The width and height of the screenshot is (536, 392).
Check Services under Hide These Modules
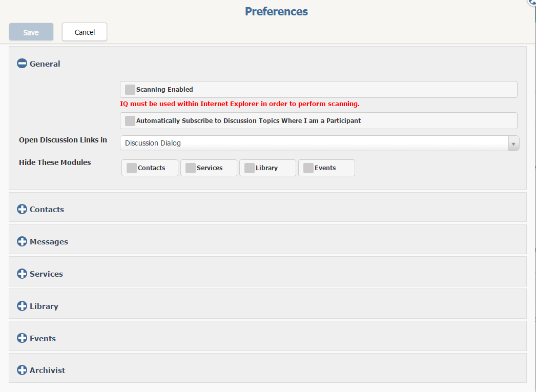coord(191,168)
